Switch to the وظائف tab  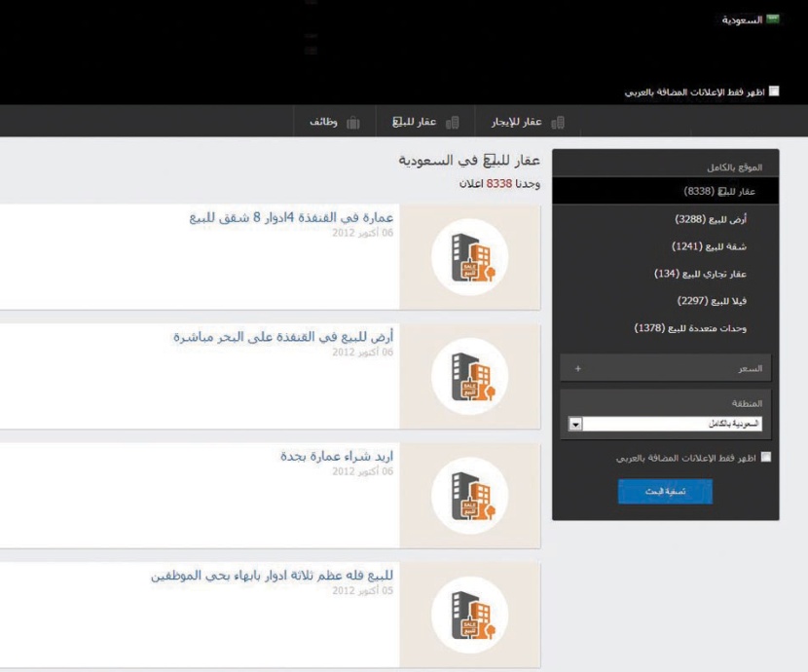pos(332,121)
